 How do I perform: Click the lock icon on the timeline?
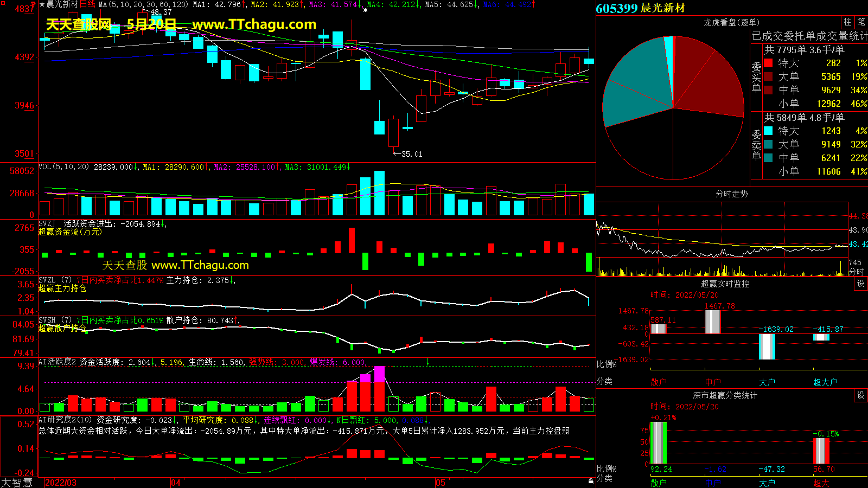pyautogui.click(x=591, y=481)
